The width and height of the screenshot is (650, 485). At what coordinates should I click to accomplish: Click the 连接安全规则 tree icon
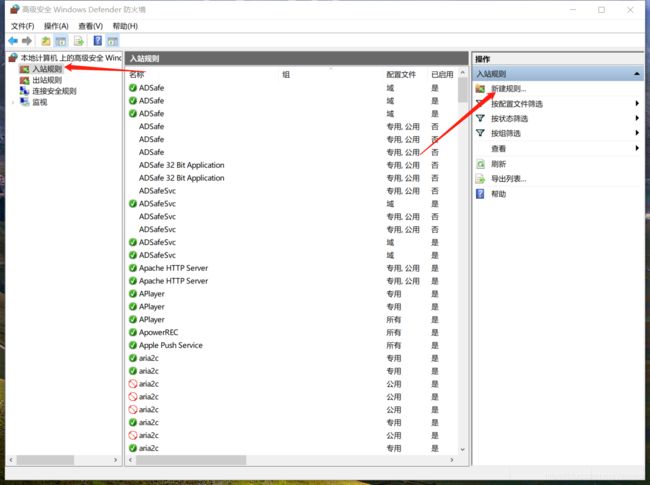pyautogui.click(x=24, y=91)
